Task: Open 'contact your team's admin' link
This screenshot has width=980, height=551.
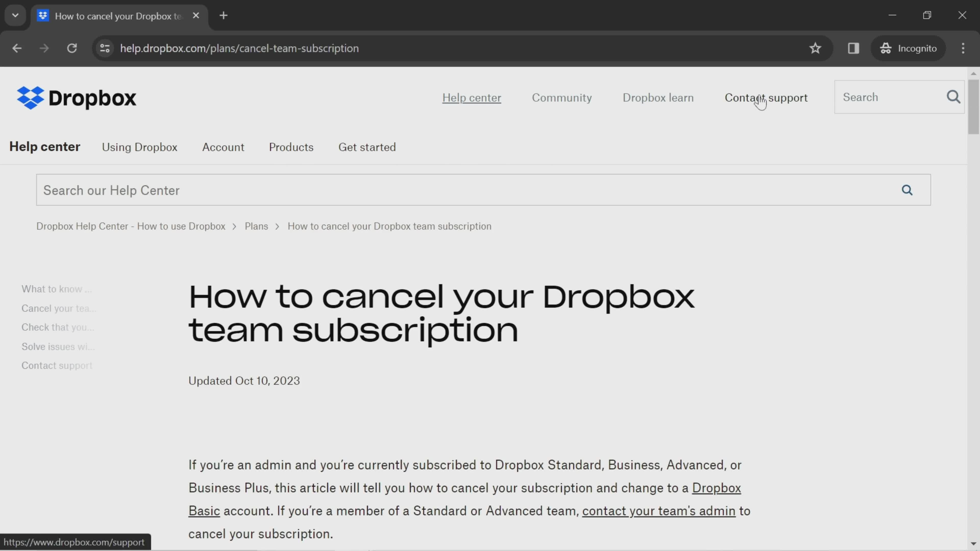Action: click(658, 511)
